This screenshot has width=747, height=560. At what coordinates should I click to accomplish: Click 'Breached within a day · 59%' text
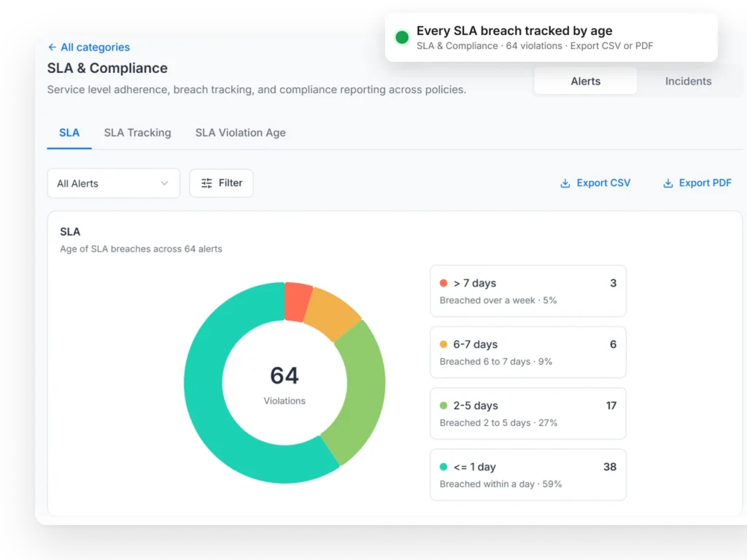point(500,484)
